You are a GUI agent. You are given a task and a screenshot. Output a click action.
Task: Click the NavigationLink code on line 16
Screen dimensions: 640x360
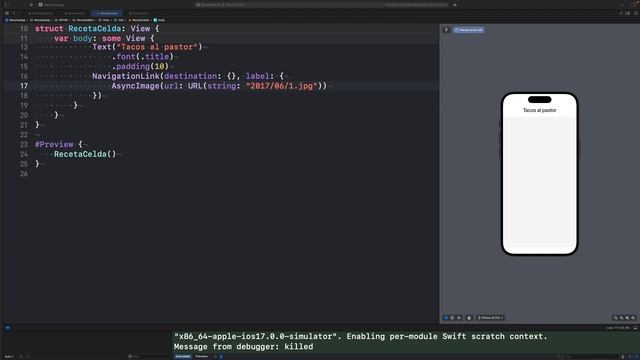coord(188,76)
